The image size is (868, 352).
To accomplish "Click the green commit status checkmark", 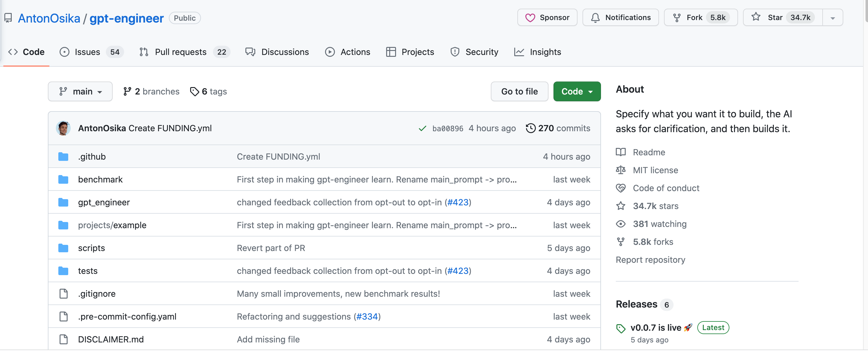I will [x=422, y=128].
